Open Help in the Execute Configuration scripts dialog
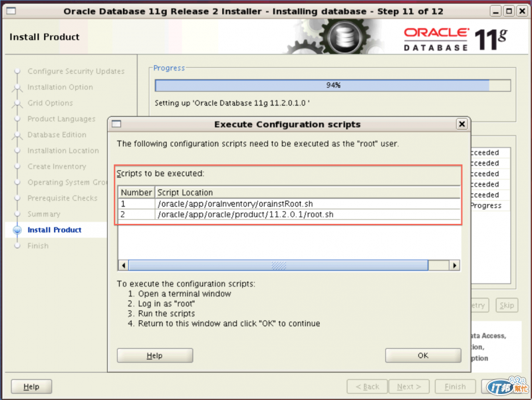 point(155,355)
